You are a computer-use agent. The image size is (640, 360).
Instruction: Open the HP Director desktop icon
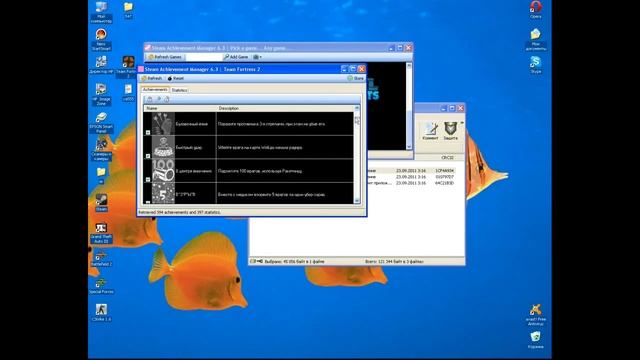pos(101,65)
